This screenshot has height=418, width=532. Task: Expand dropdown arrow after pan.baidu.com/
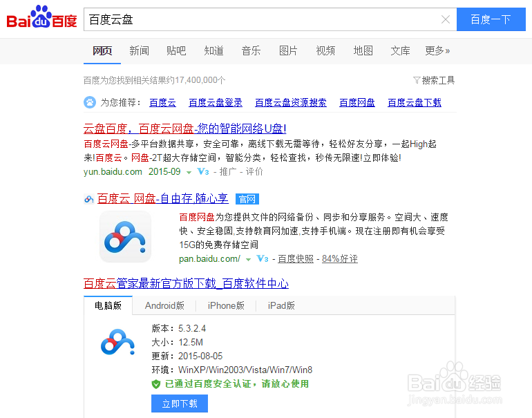(x=248, y=260)
